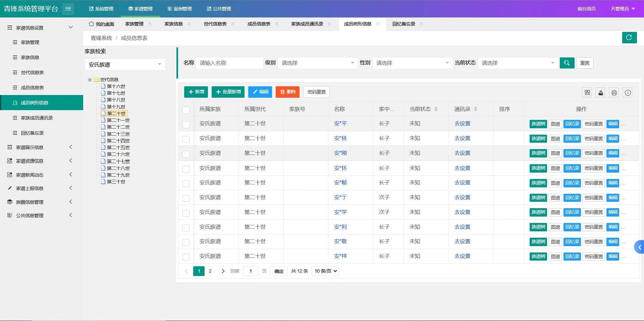Open the 系统管理 top menu

(x=101, y=9)
